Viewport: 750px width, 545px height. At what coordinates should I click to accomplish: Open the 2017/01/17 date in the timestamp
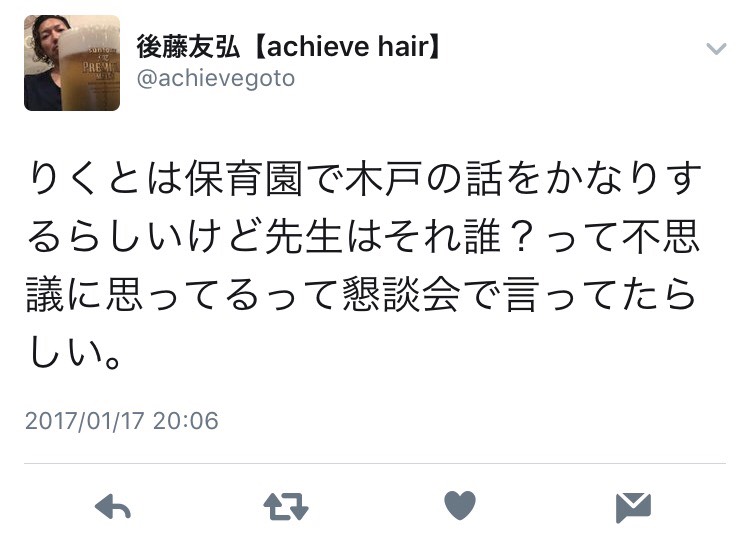pyautogui.click(x=85, y=421)
